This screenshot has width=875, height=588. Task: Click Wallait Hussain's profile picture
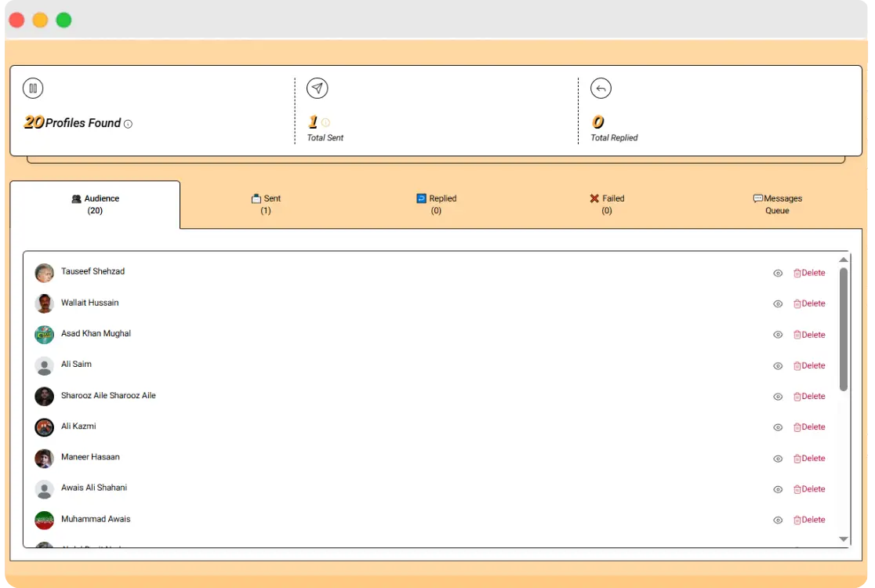click(44, 304)
